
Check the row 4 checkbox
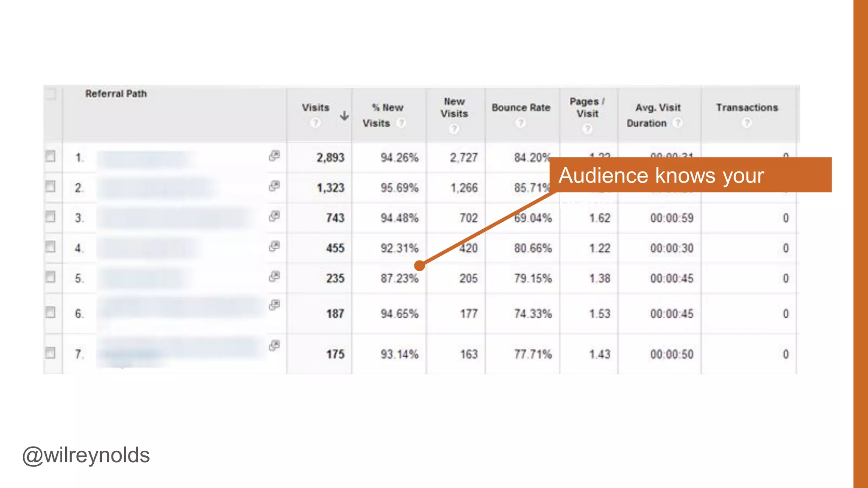(x=50, y=247)
